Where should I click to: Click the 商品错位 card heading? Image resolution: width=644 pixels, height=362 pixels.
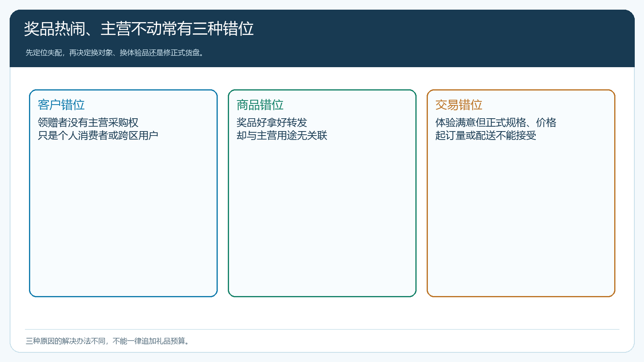pyautogui.click(x=260, y=105)
